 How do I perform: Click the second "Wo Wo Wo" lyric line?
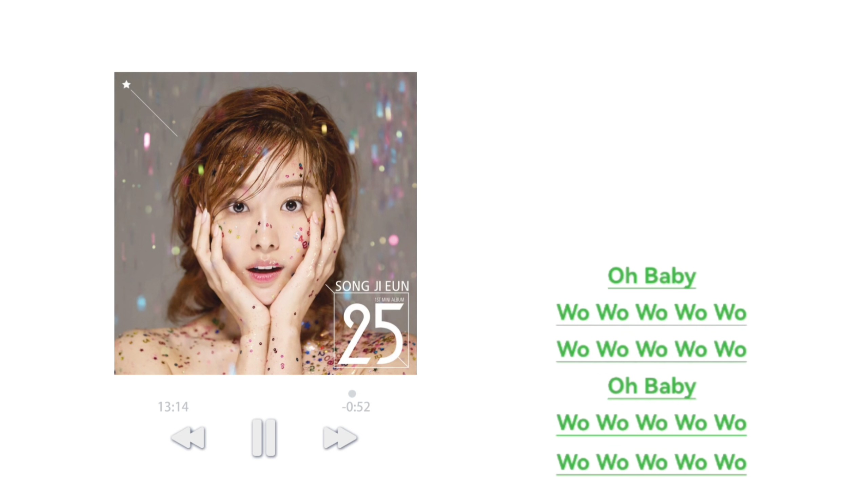[x=652, y=349]
